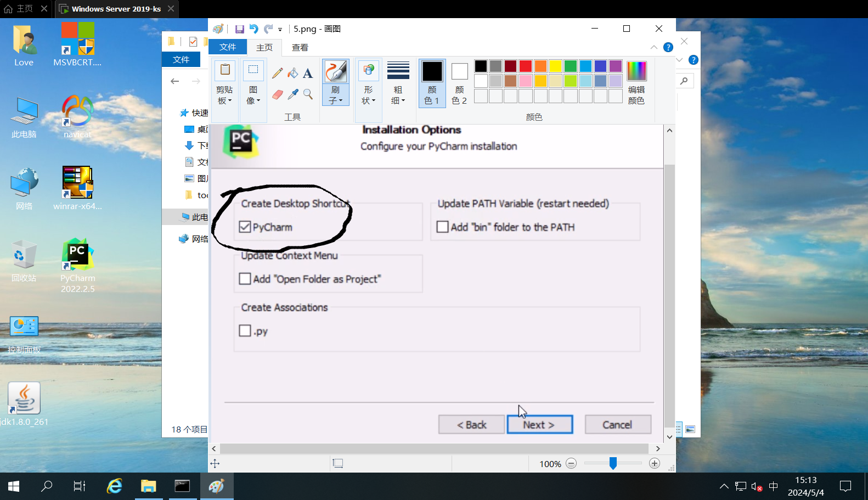Click the Next > button

click(x=540, y=425)
